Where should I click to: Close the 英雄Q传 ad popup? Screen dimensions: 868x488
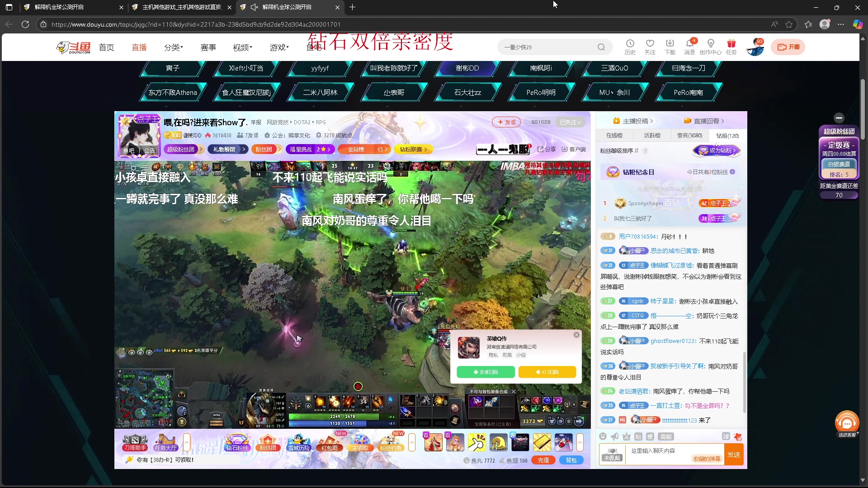coord(576,335)
